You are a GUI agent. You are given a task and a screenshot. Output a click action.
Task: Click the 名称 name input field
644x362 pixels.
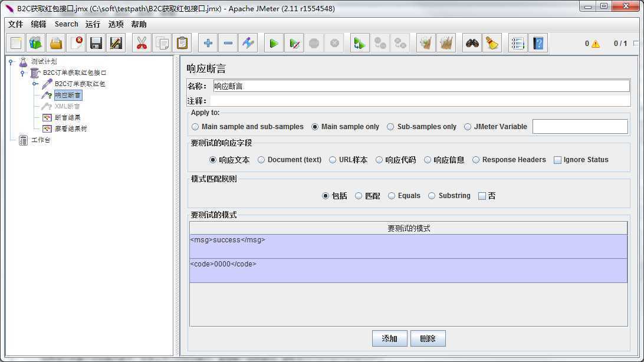422,86
